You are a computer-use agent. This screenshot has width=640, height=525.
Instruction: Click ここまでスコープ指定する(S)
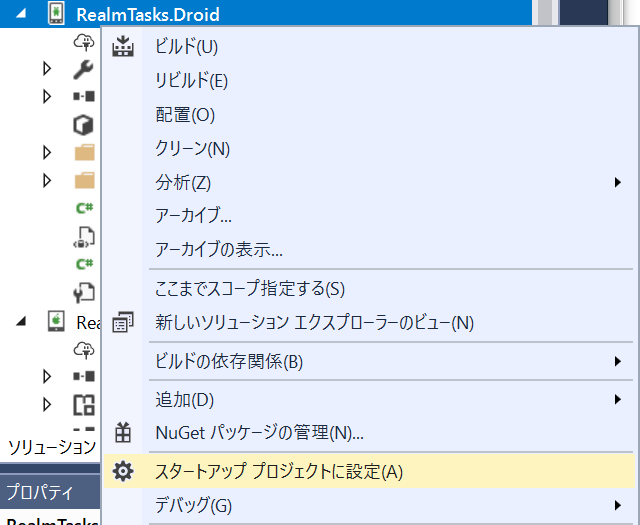[x=369, y=289]
